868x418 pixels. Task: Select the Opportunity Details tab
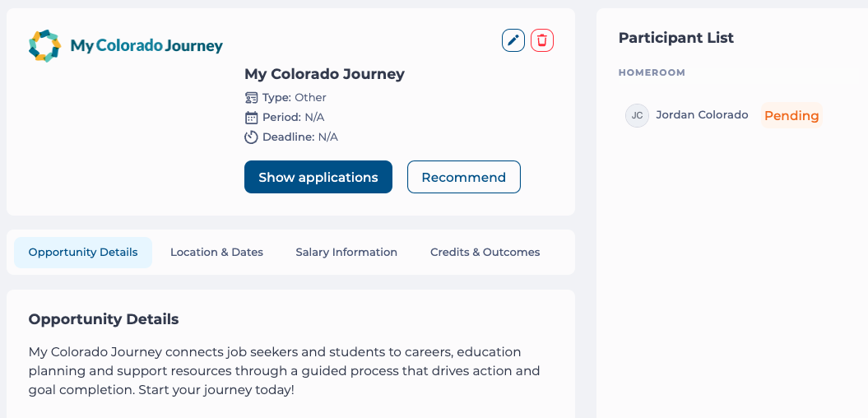click(83, 253)
